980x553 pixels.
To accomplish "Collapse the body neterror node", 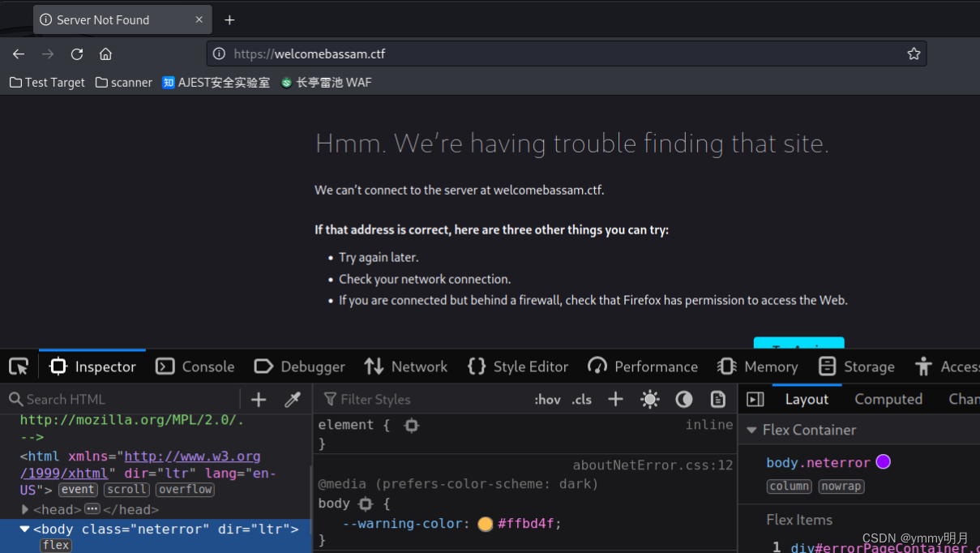I will [25, 529].
